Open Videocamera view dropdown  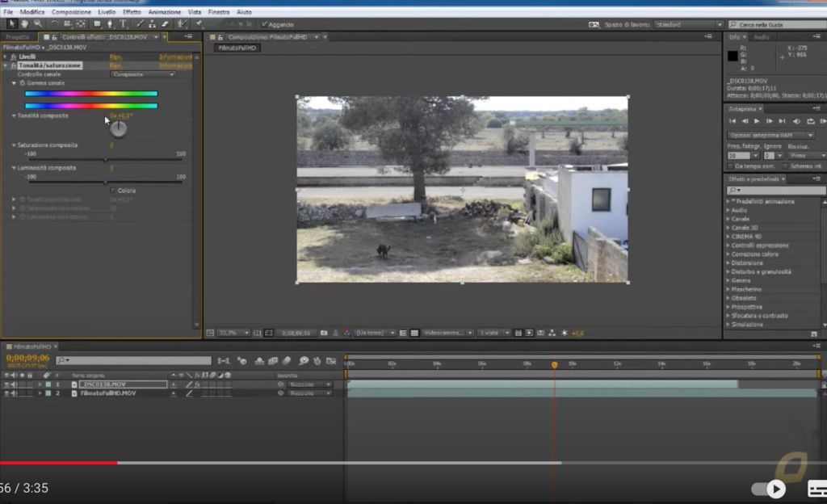(x=447, y=333)
